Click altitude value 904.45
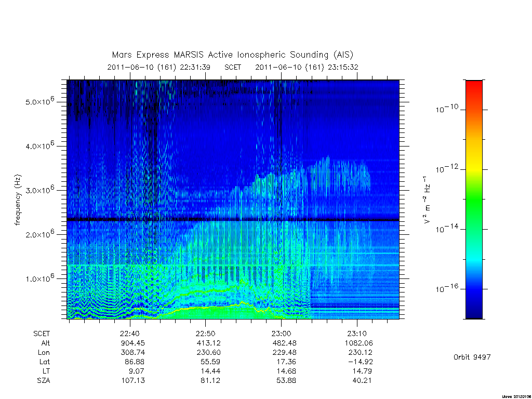This screenshot has height=399, width=532. click(x=132, y=343)
